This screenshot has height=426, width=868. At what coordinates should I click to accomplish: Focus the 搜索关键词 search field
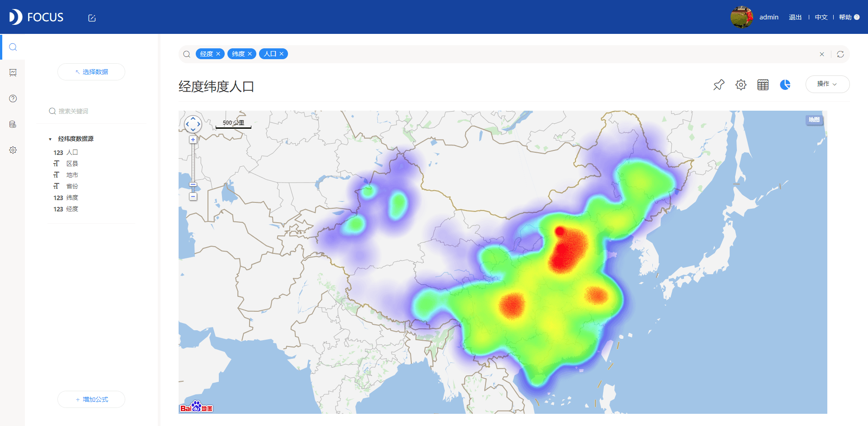tap(90, 111)
